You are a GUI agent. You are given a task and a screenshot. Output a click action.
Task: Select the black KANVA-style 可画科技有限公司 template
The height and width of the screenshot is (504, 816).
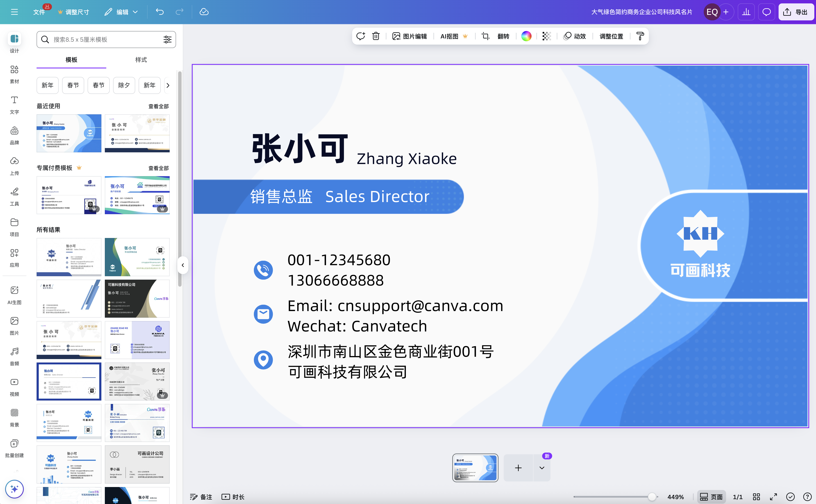point(137,298)
